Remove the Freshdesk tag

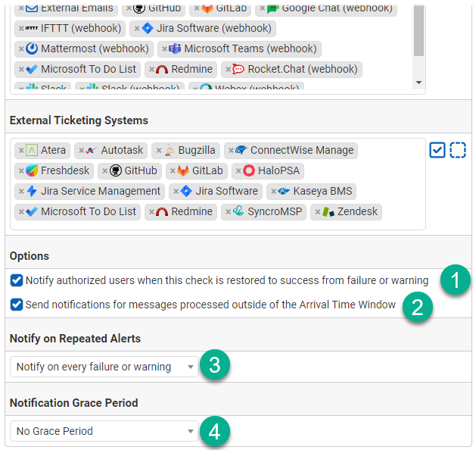click(21, 170)
